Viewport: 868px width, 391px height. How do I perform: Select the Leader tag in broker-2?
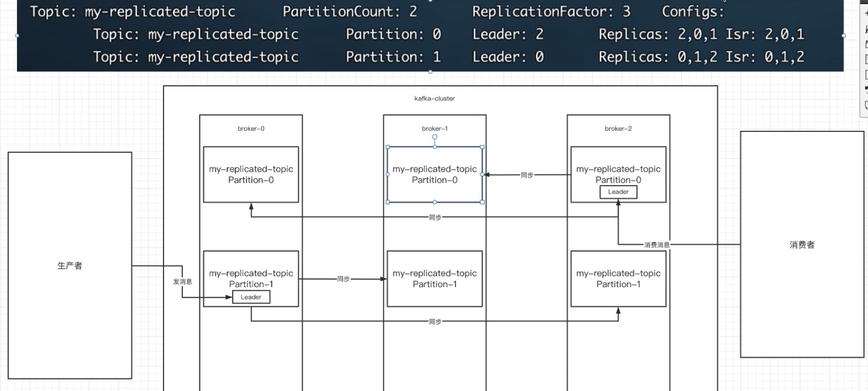coord(618,192)
